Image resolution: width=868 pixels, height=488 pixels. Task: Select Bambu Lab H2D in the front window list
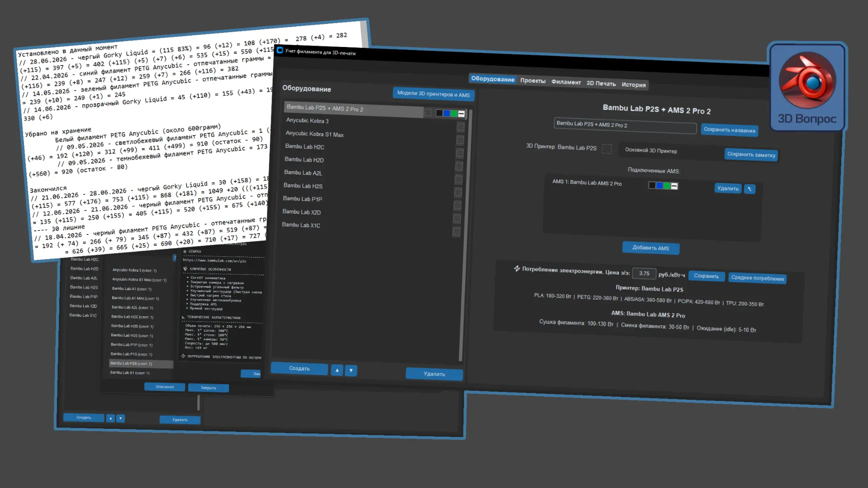(304, 160)
